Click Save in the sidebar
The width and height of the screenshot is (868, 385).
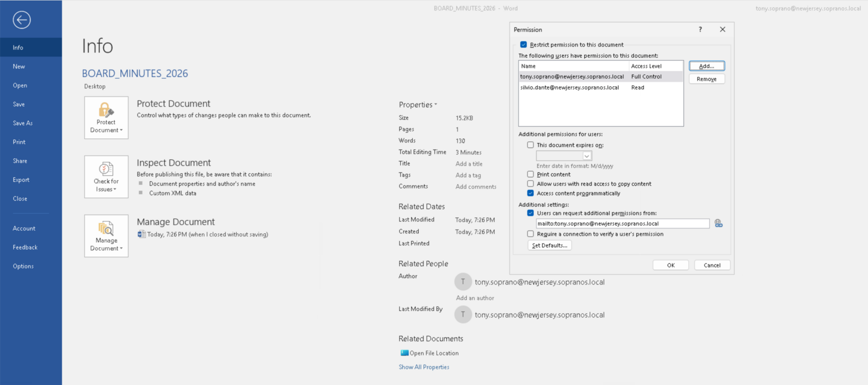point(31,104)
